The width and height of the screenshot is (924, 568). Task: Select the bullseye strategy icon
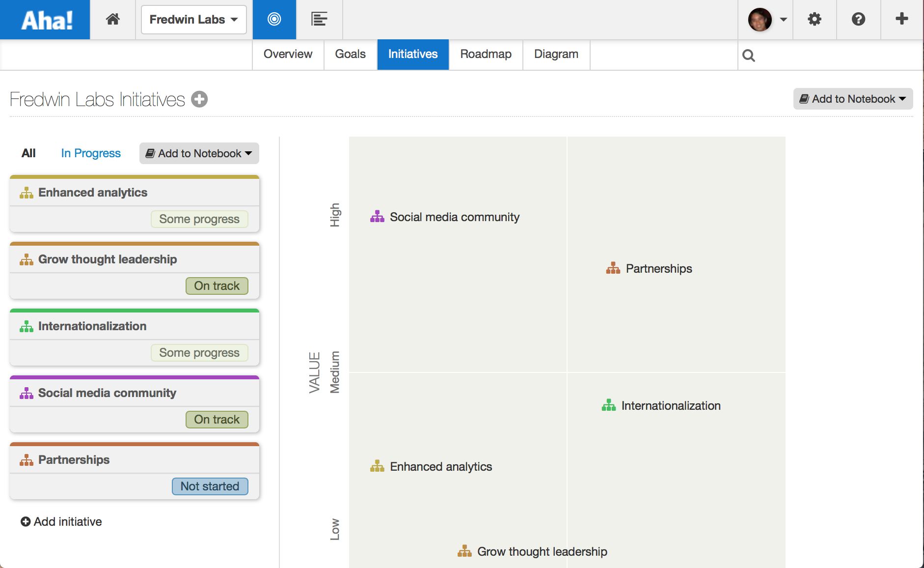tap(273, 19)
